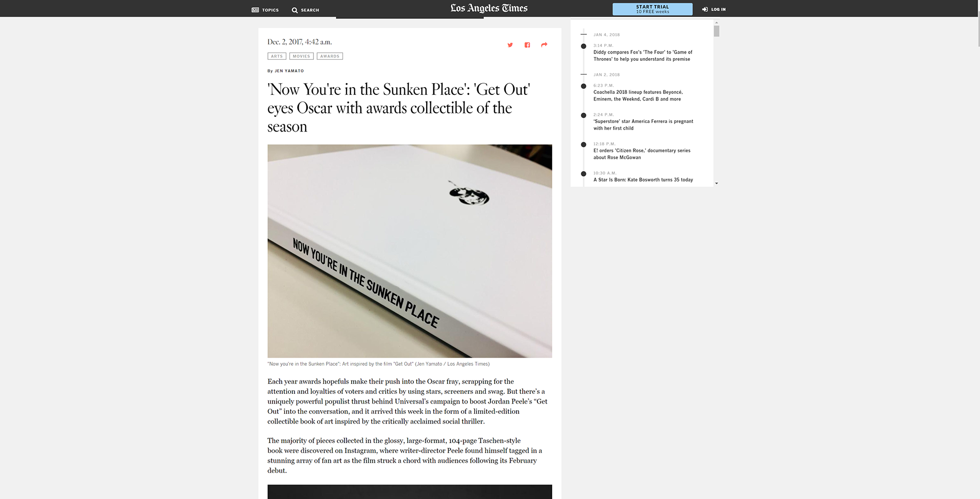980x499 pixels.
Task: Open the 'Citizen Rose' documentary story
Action: (x=642, y=154)
